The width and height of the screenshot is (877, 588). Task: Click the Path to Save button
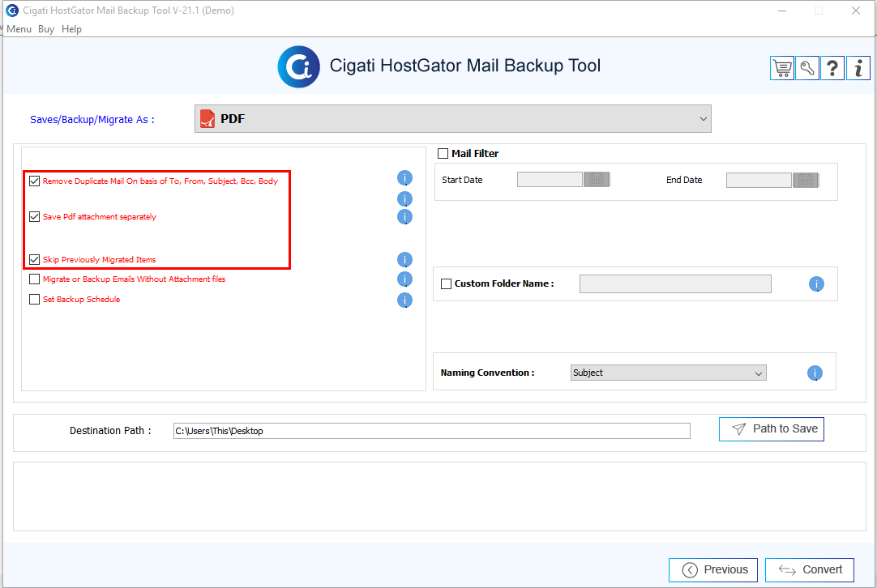tap(772, 429)
